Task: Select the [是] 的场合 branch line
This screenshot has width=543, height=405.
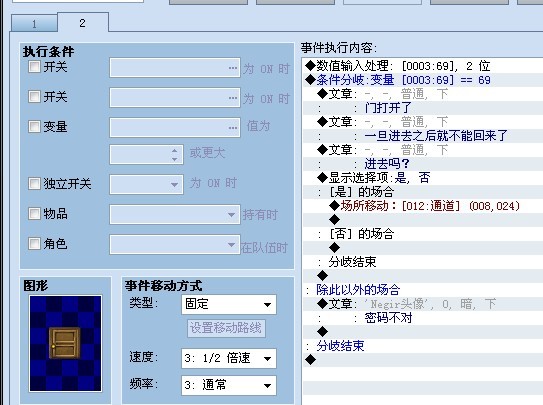Action: pos(423,192)
